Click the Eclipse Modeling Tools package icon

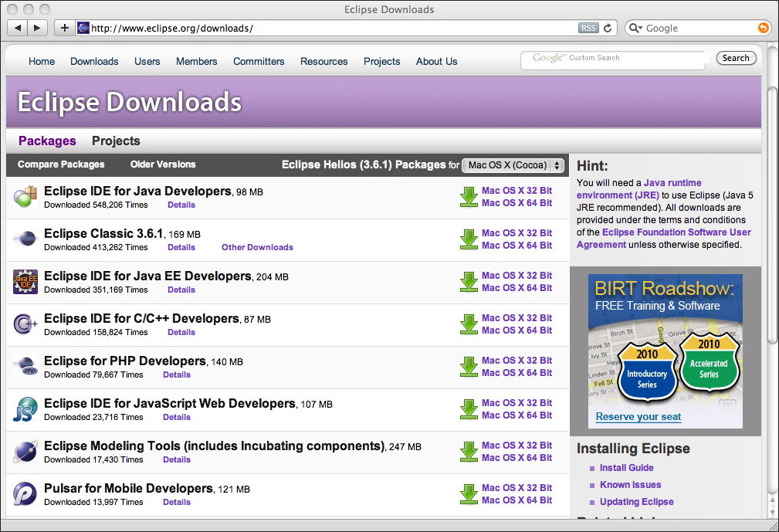point(25,452)
